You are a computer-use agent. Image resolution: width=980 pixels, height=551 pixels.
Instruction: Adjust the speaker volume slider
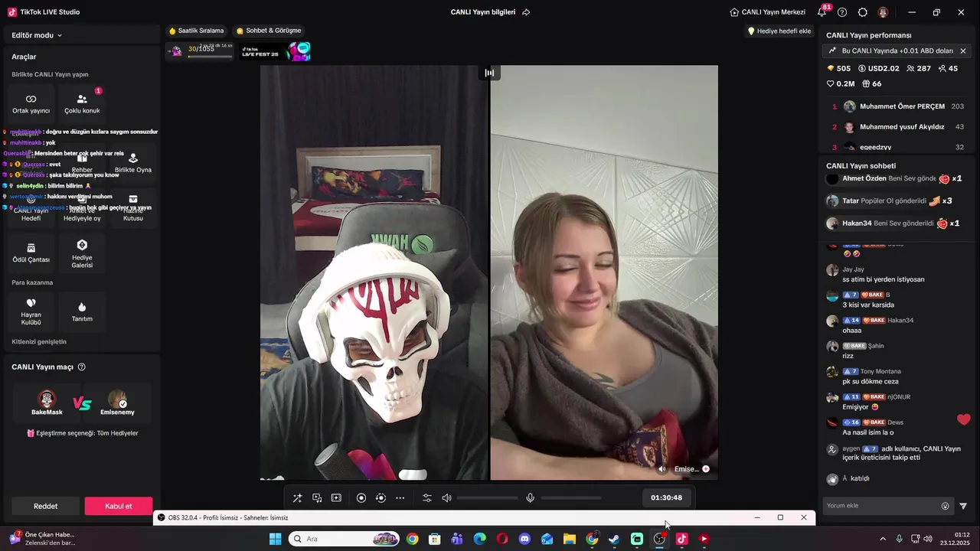tap(488, 498)
